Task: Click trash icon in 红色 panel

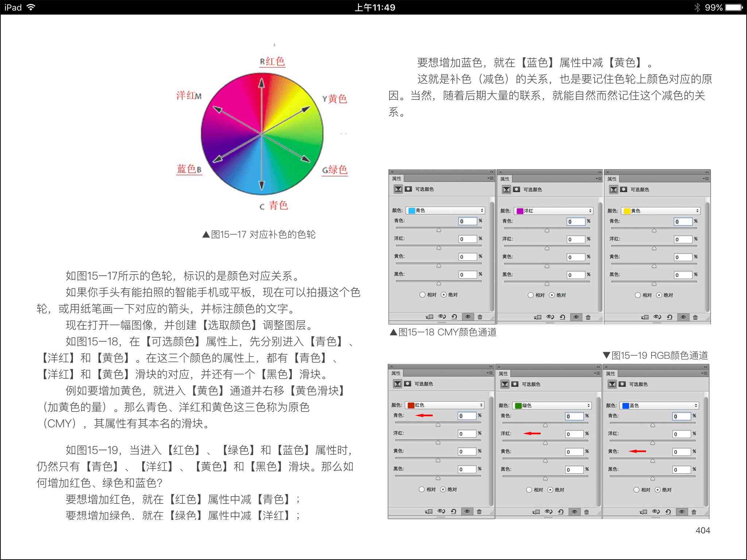Action: [x=479, y=512]
